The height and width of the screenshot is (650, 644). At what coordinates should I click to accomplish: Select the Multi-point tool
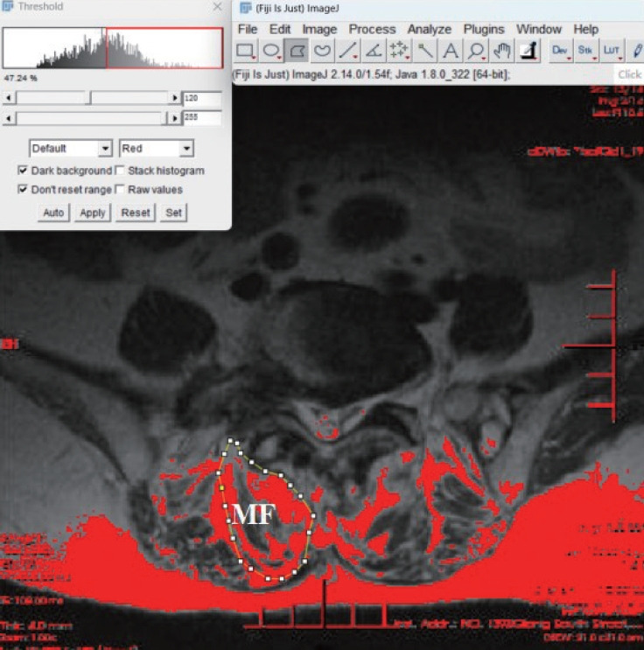398,51
